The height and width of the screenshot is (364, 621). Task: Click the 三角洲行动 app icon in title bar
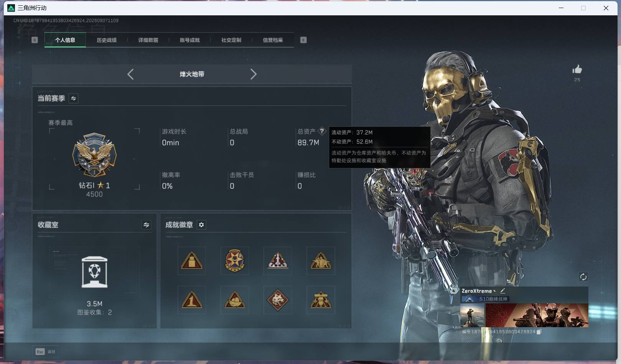coord(11,8)
